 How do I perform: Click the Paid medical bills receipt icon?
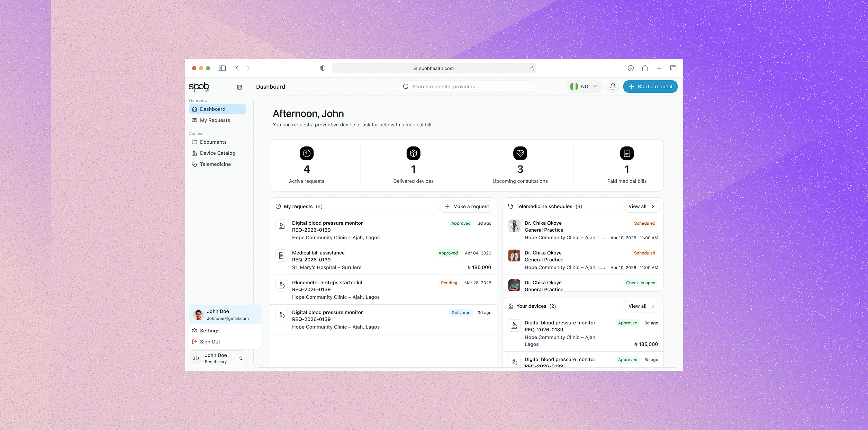[627, 153]
